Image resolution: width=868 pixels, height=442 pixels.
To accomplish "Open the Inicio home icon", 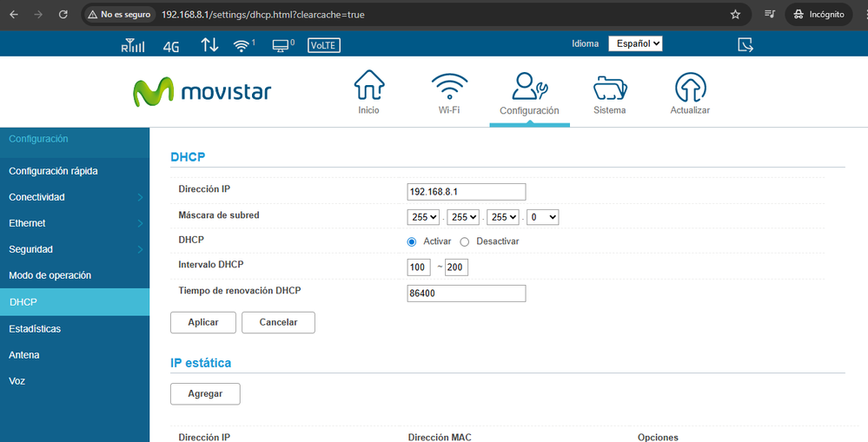I will point(368,88).
